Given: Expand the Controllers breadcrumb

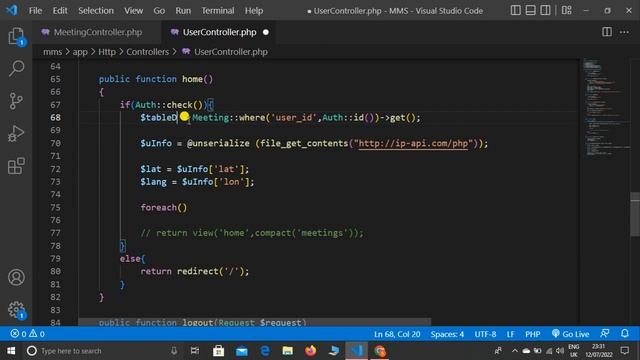Looking at the screenshot, I should point(147,52).
